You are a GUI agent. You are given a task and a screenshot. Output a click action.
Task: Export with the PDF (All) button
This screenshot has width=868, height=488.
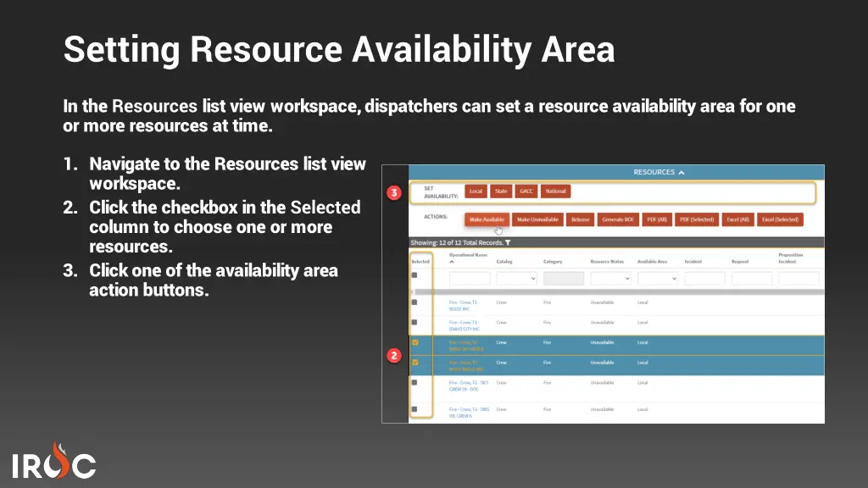tap(657, 219)
